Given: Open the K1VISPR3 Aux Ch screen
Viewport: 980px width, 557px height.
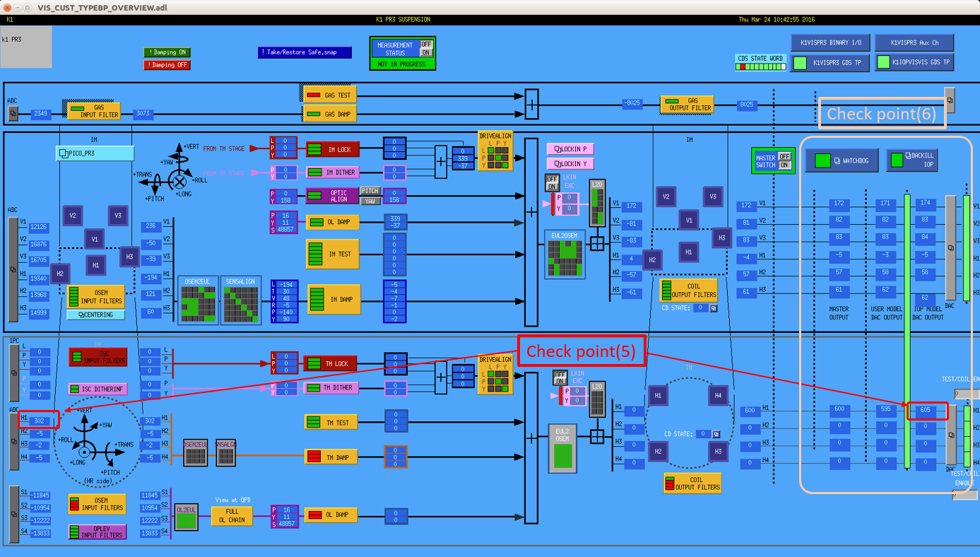Looking at the screenshot, I should [914, 43].
